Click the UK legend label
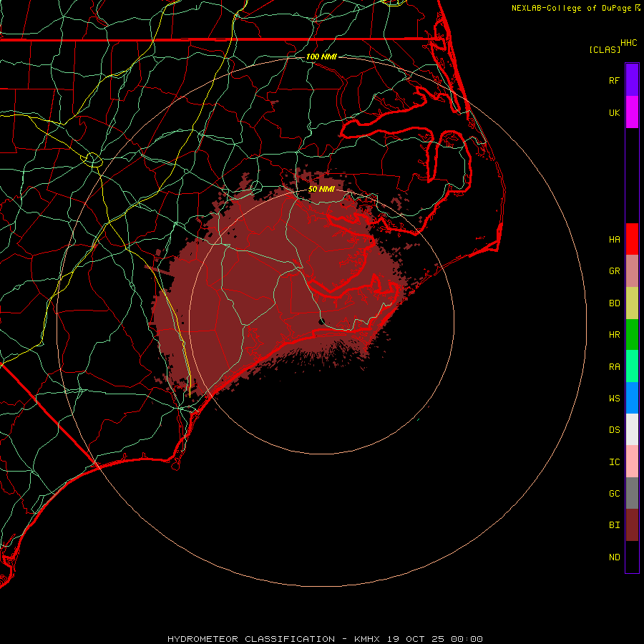Screen dimensions: 644x644 614,112
